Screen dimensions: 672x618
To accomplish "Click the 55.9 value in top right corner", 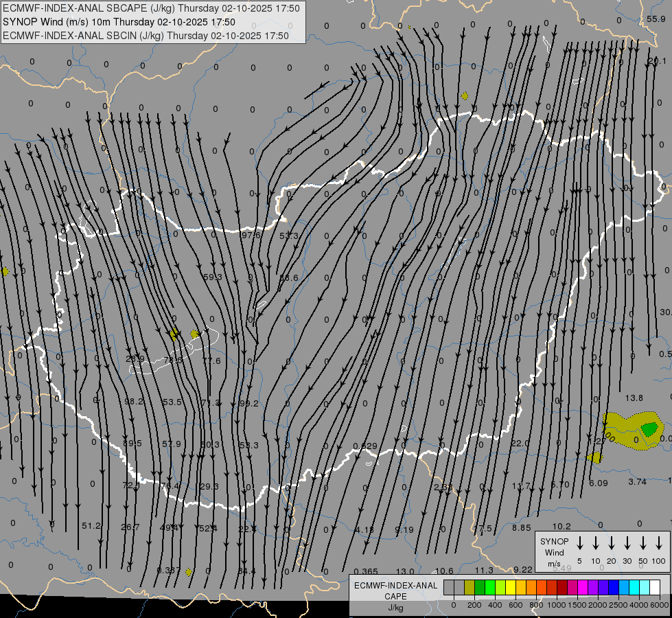I will click(x=656, y=19).
